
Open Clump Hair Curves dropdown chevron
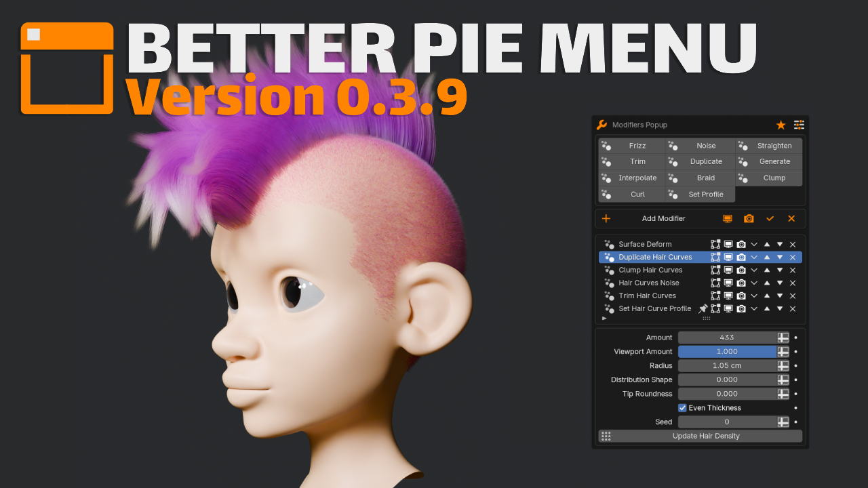coord(754,270)
